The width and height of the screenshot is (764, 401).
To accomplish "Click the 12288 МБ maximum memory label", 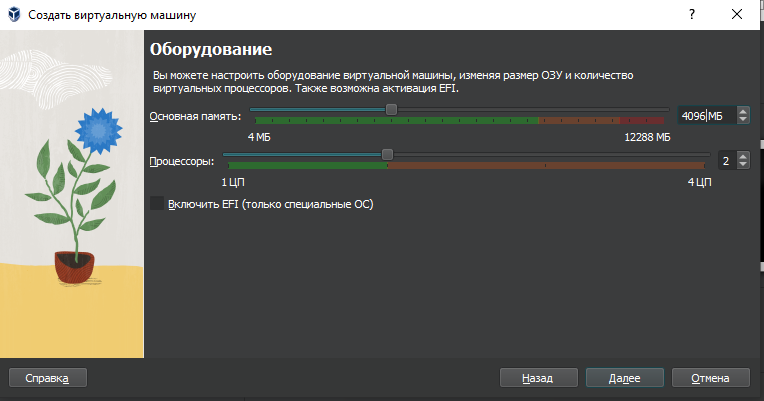I will [647, 137].
